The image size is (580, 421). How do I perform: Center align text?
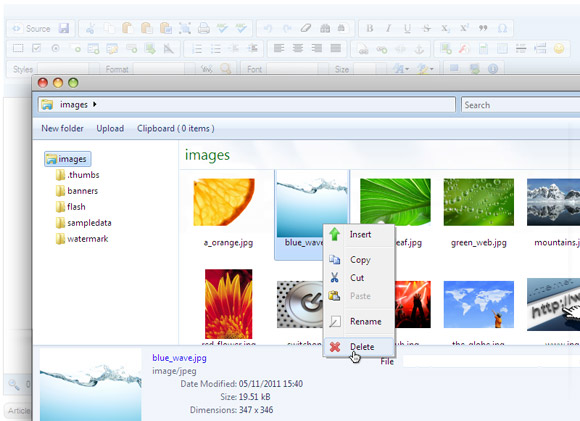[x=298, y=48]
